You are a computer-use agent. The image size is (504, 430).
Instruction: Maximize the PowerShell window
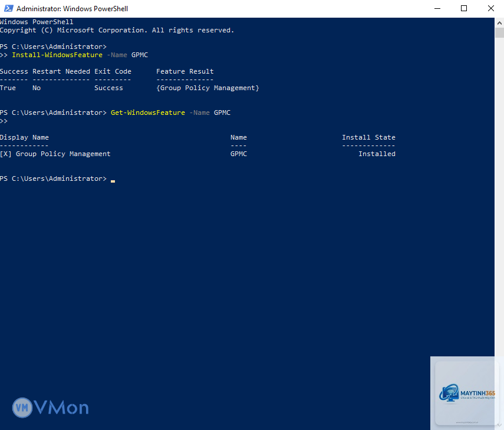[x=464, y=8]
